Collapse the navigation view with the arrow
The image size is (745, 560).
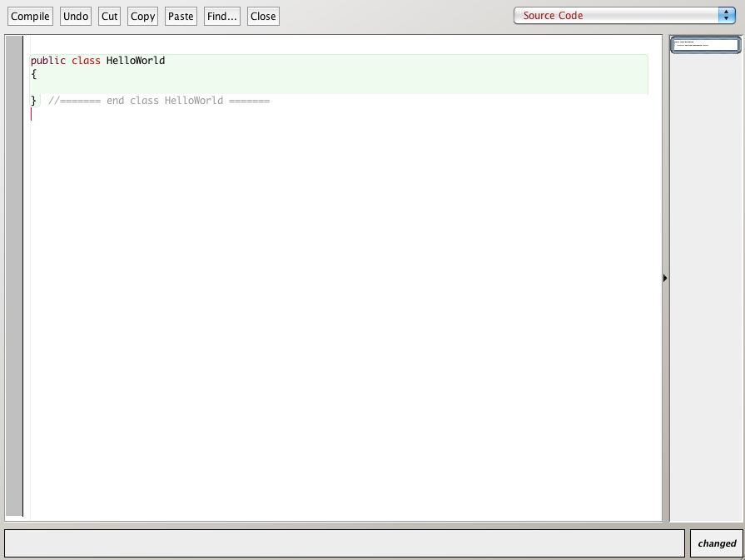coord(665,278)
